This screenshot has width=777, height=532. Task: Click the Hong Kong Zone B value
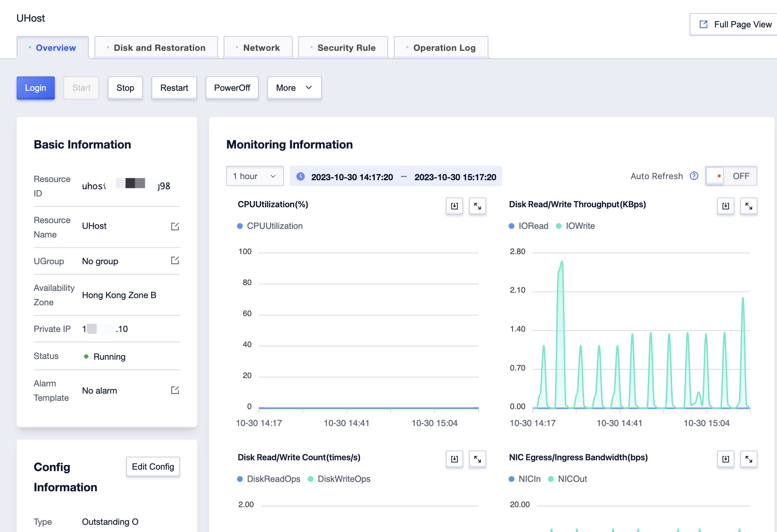tap(119, 295)
